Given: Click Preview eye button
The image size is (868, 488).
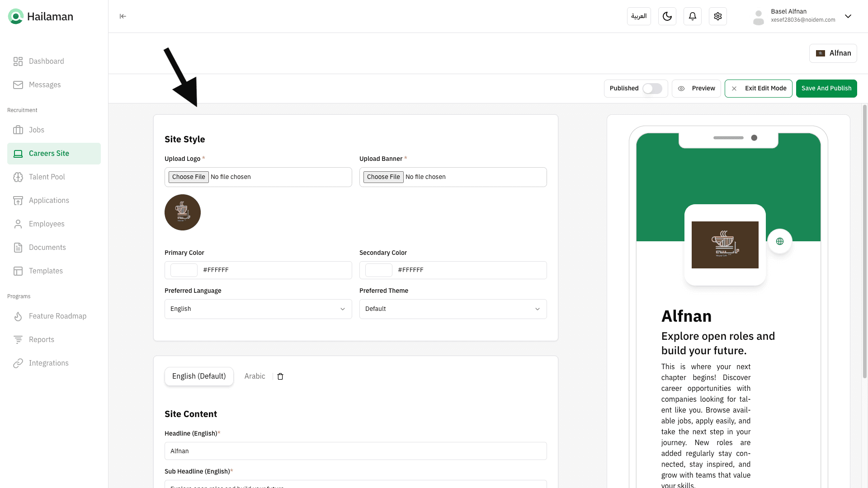Looking at the screenshot, I should pos(696,89).
